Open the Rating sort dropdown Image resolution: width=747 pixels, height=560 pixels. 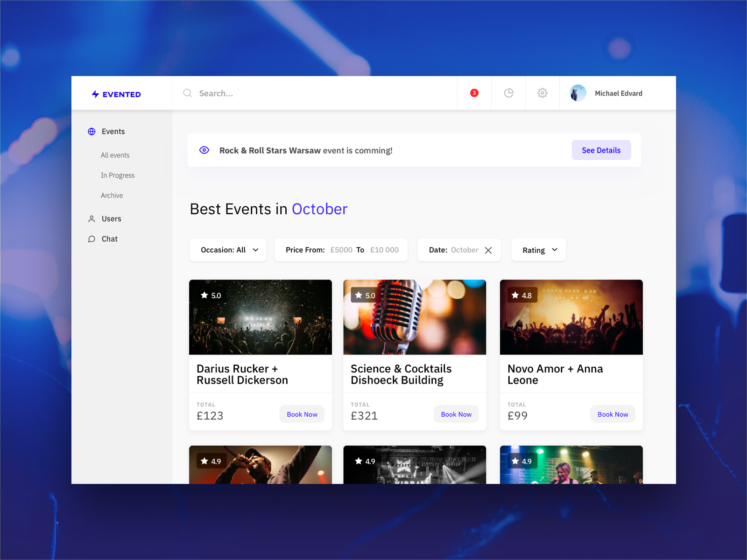[538, 250]
